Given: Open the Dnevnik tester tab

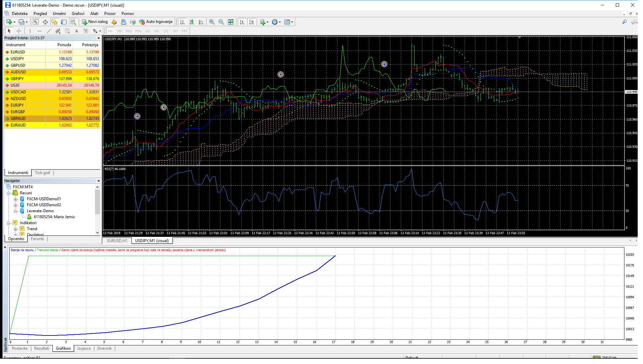Looking at the screenshot, I should click(104, 348).
